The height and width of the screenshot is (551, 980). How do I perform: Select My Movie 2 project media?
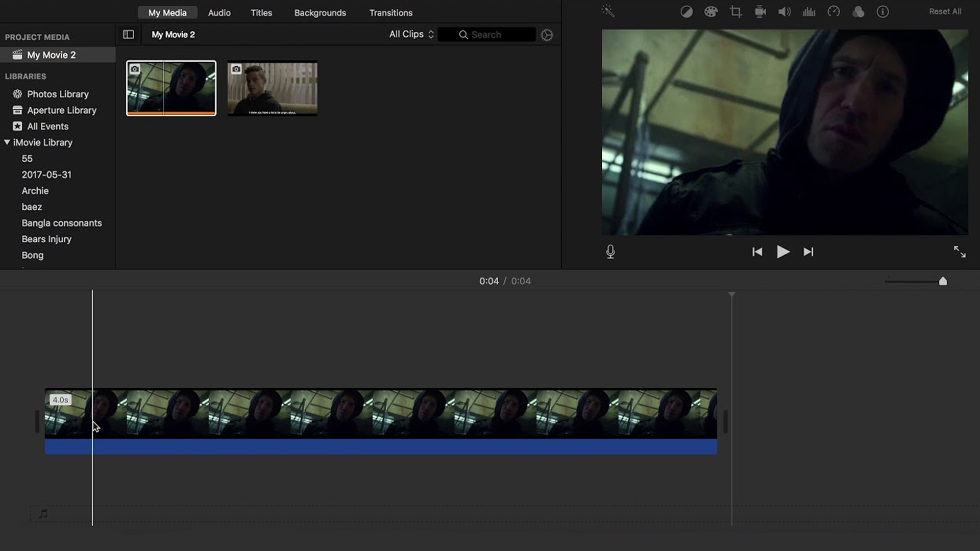click(58, 55)
